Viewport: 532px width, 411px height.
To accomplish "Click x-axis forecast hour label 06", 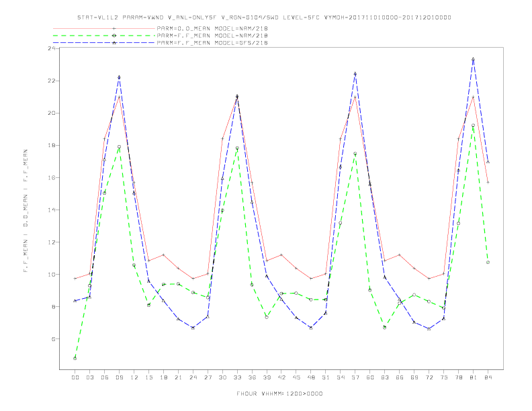I will (x=105, y=377).
